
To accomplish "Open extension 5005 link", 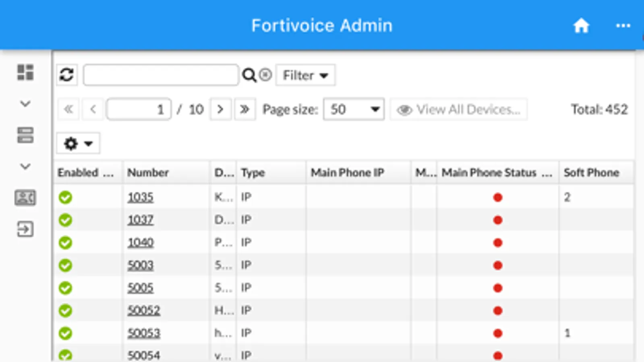I will click(141, 288).
